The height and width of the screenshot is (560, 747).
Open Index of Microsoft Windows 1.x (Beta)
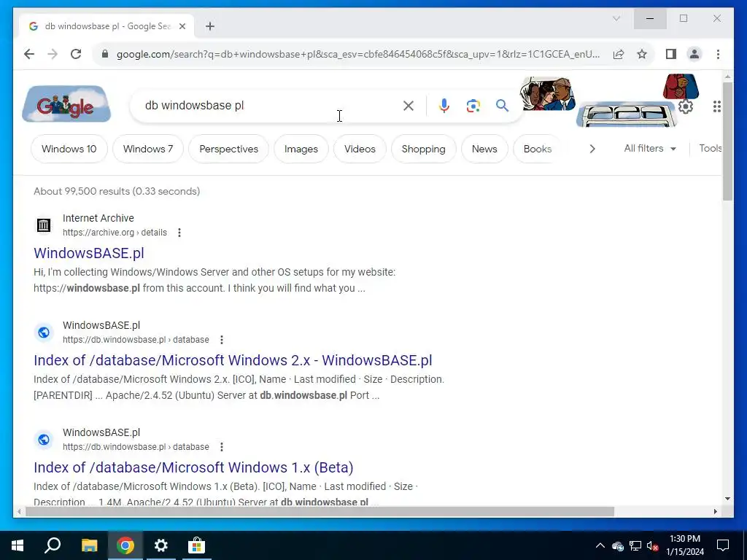click(x=193, y=467)
